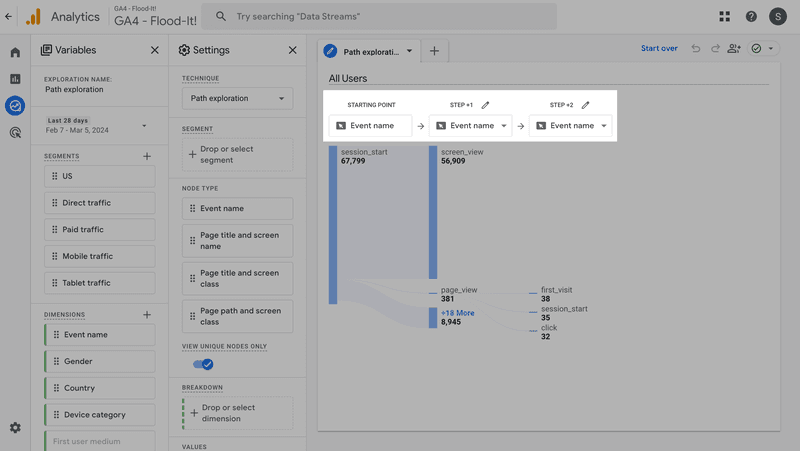Add a new exploration tab

coord(434,51)
